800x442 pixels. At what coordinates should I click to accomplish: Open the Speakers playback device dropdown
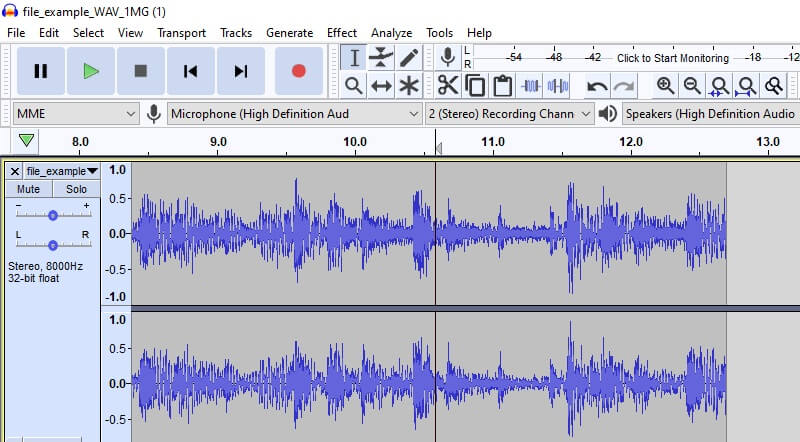[711, 114]
